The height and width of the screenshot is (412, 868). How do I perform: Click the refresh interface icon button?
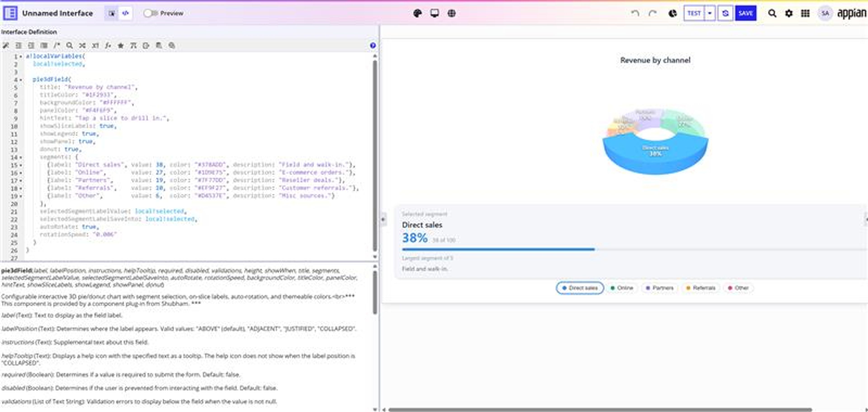click(725, 13)
